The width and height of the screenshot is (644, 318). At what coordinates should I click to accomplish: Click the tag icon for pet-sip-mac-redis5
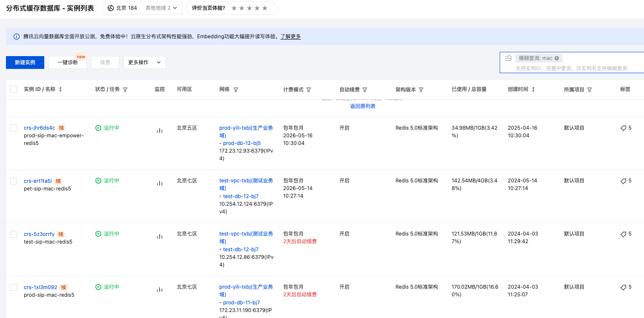coord(624,181)
